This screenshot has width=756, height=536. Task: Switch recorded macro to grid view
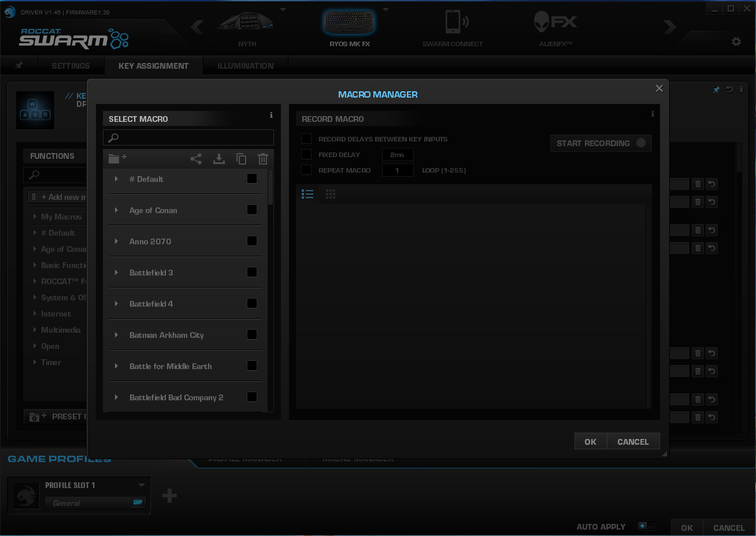(x=331, y=194)
